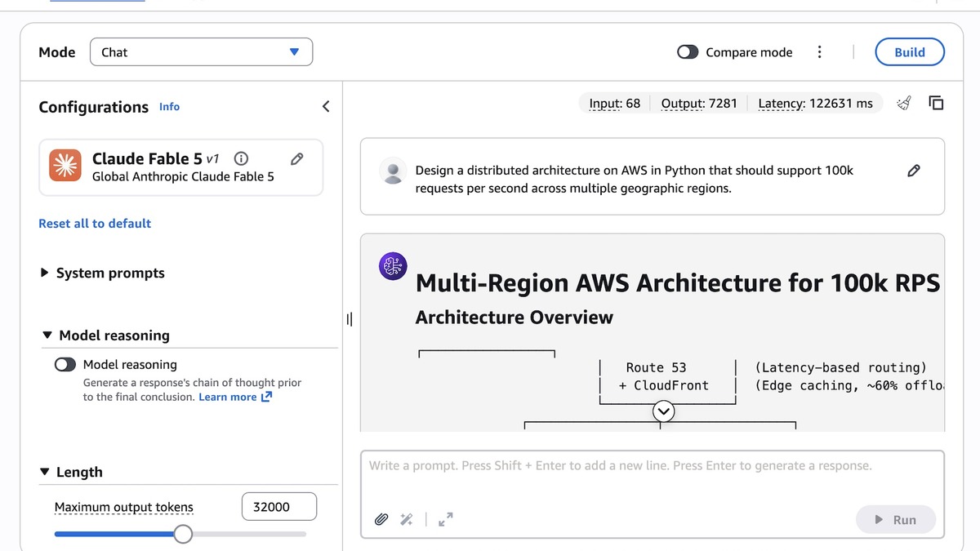Toggle Compare mode switch
The width and height of the screenshot is (980, 551).
688,52
